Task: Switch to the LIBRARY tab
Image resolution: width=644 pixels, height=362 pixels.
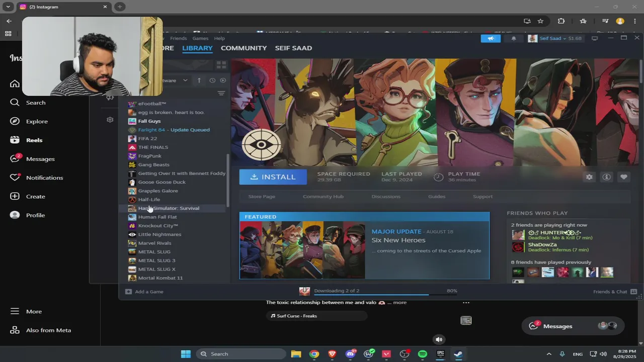Action: pyautogui.click(x=197, y=48)
